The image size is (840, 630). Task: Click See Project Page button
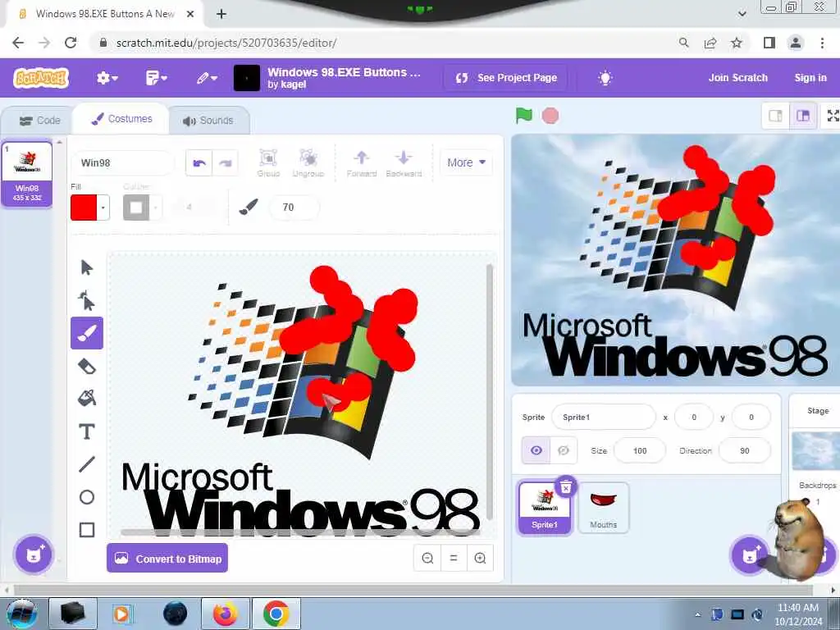pos(506,78)
